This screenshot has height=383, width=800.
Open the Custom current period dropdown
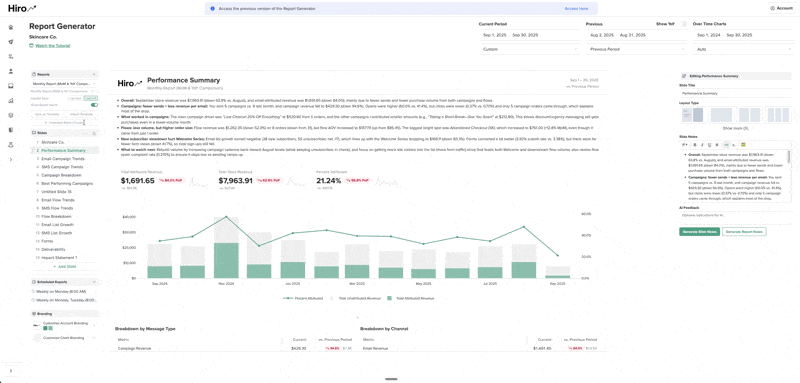pos(529,49)
